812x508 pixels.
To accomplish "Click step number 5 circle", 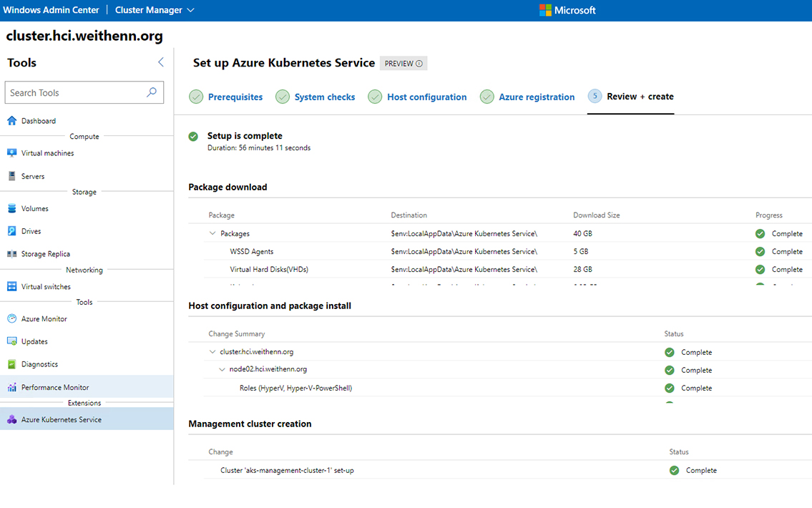I will pos(595,97).
